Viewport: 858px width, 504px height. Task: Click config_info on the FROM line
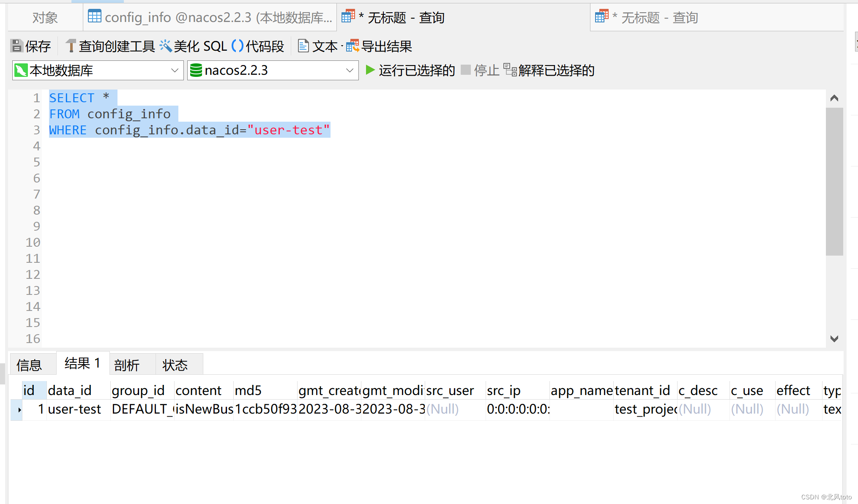point(129,114)
